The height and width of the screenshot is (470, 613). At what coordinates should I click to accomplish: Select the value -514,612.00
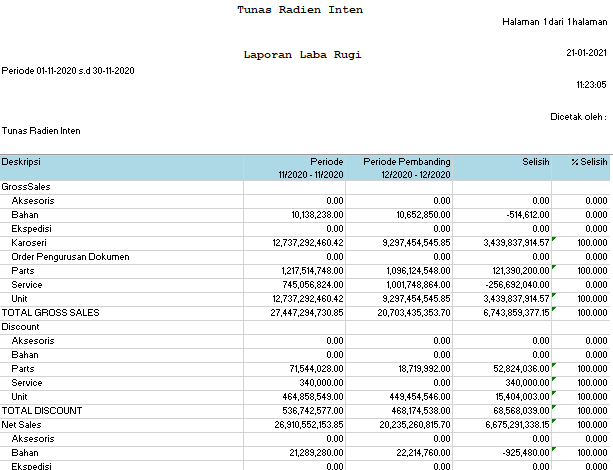(528, 215)
